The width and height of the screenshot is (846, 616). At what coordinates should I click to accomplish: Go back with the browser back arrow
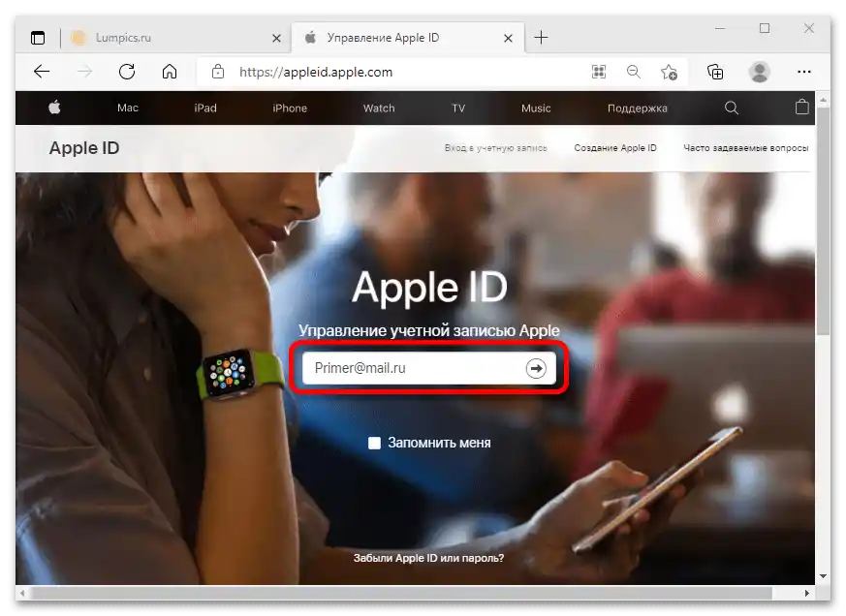click(x=42, y=72)
